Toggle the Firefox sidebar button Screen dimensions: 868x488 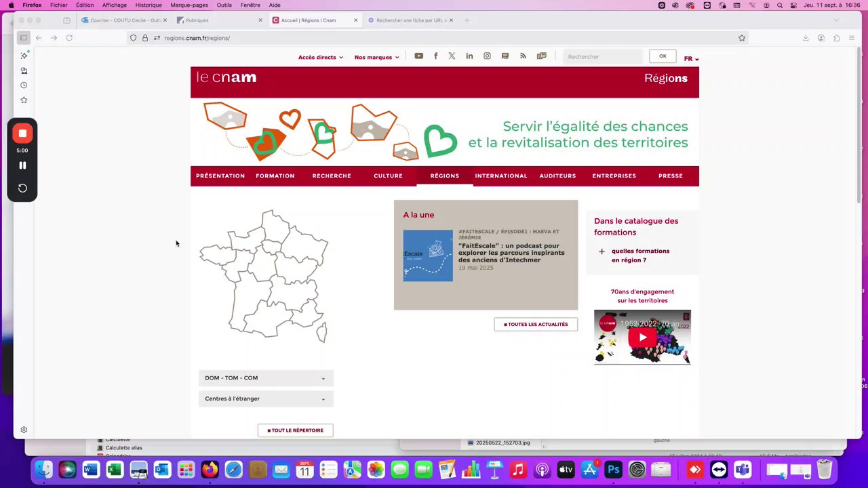[23, 38]
